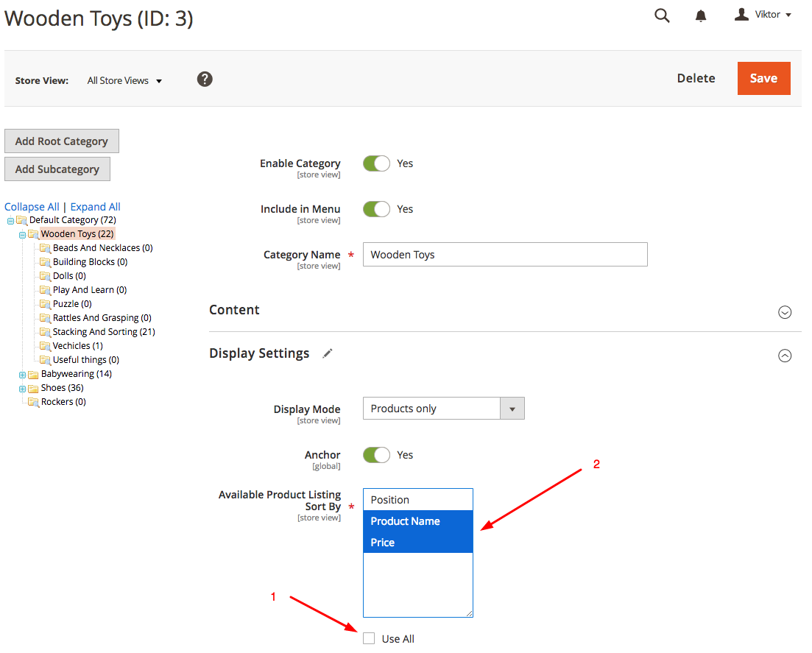Check the Use All checkbox
Screen dimensions: 812x653
pyautogui.click(x=369, y=638)
